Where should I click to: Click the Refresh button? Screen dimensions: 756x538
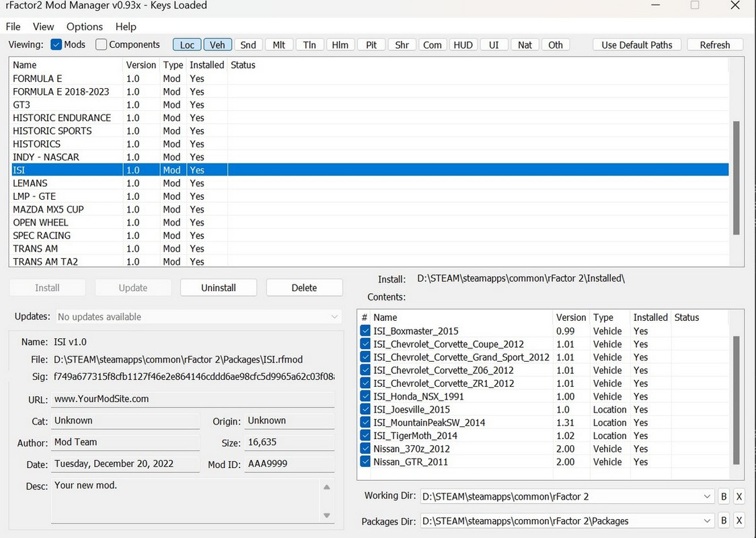click(715, 45)
